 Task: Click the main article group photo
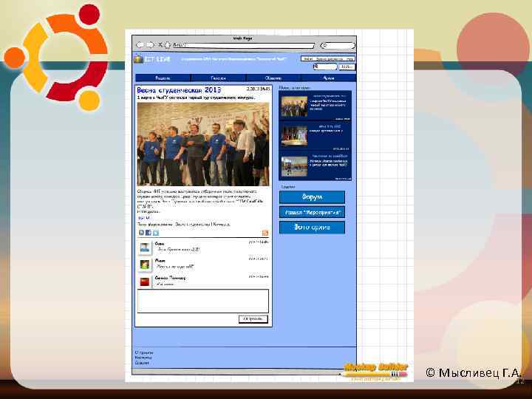click(203, 144)
